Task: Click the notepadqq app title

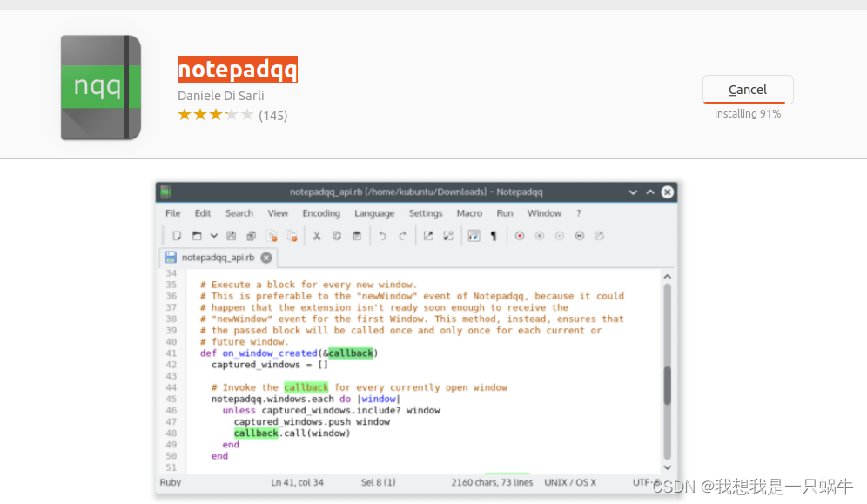Action: (238, 70)
